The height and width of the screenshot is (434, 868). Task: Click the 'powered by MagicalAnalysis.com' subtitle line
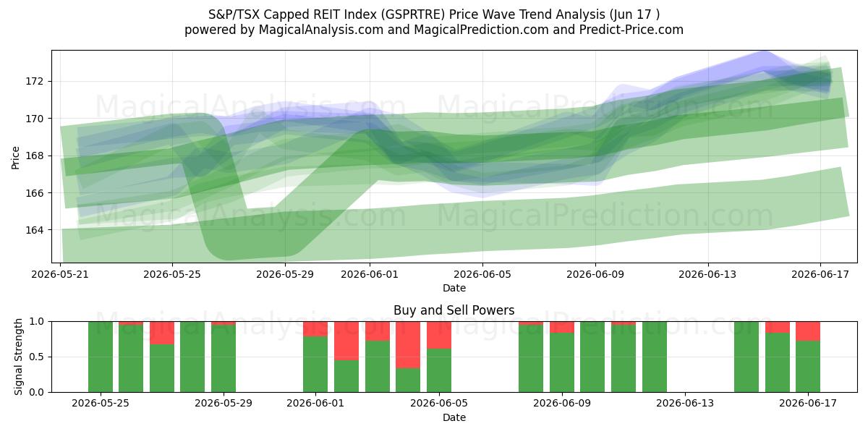[x=434, y=30]
